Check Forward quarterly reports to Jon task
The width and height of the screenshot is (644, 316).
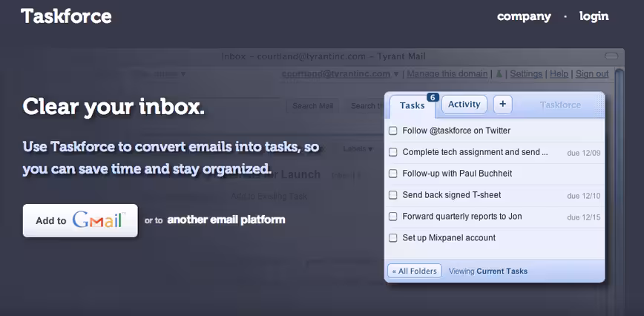pyautogui.click(x=393, y=217)
